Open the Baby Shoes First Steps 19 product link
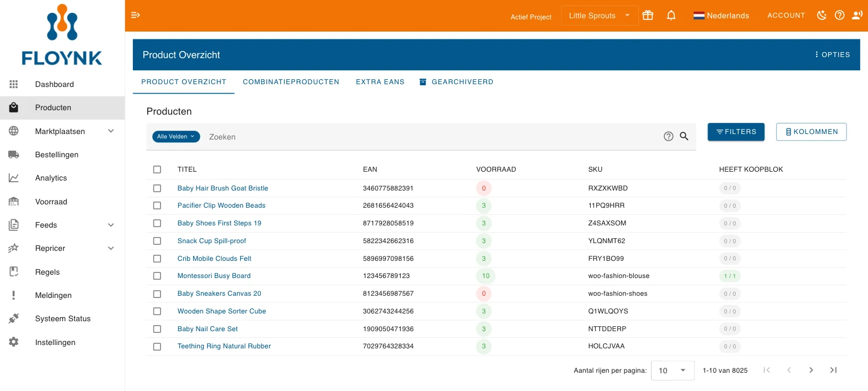The width and height of the screenshot is (868, 391). click(x=219, y=223)
